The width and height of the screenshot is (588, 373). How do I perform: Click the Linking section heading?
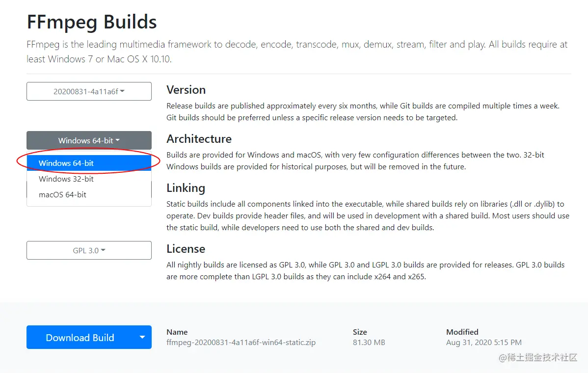coord(186,188)
